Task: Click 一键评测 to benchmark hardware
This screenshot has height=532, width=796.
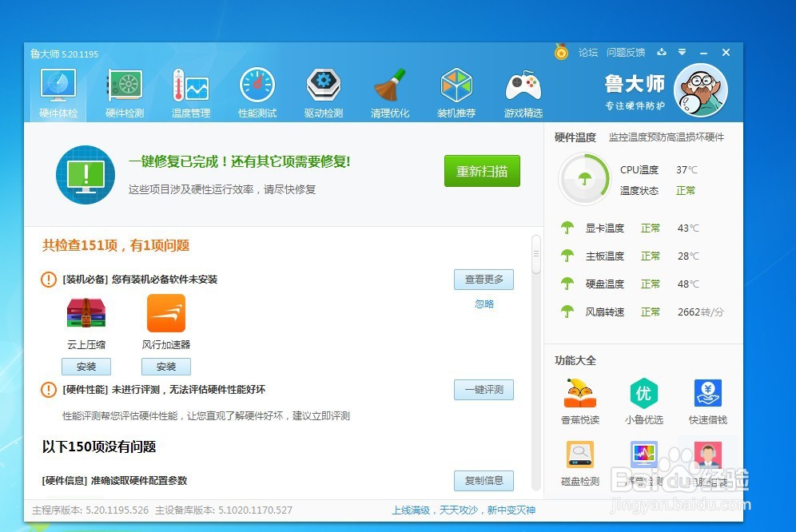Action: tap(483, 390)
